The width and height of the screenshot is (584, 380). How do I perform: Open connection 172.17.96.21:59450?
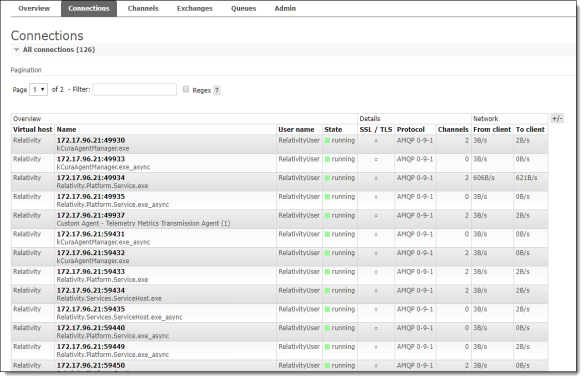[x=91, y=365]
